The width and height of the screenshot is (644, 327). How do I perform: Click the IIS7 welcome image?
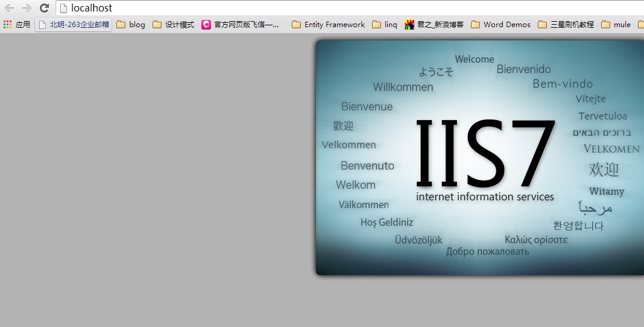(x=480, y=157)
